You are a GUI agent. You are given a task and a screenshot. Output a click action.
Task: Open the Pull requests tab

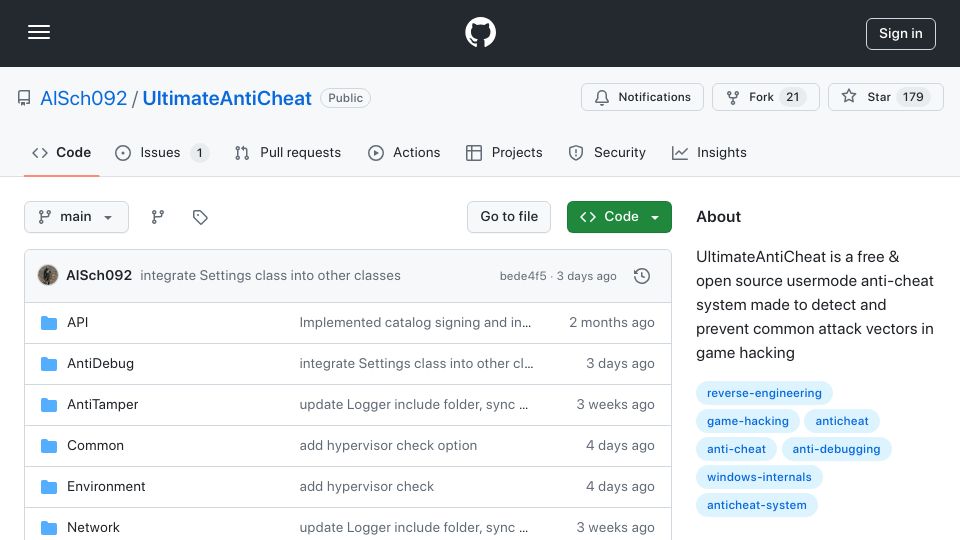click(287, 152)
